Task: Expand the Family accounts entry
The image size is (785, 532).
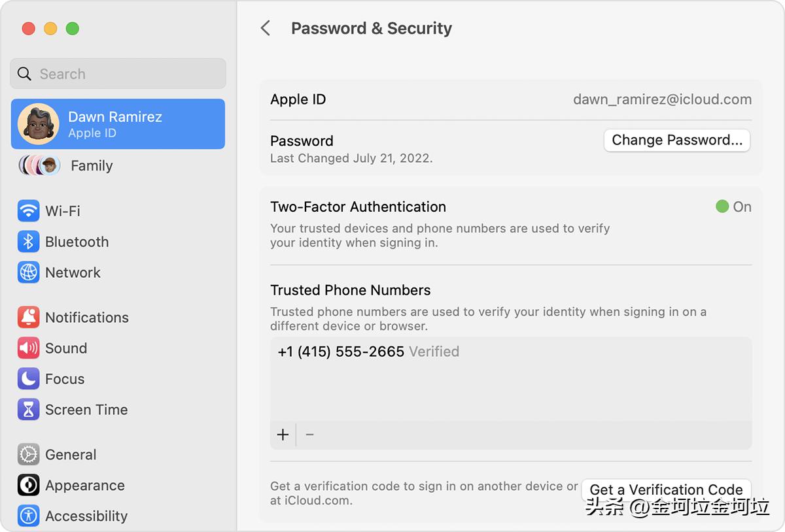Action: click(x=91, y=165)
